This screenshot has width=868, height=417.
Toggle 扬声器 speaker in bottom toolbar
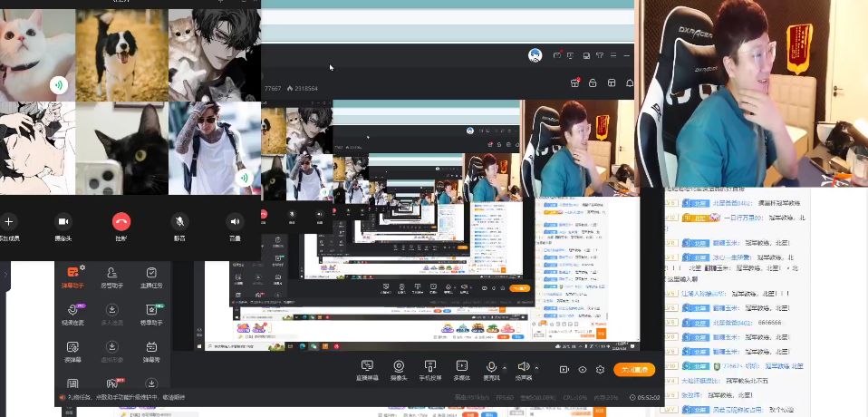[523, 370]
